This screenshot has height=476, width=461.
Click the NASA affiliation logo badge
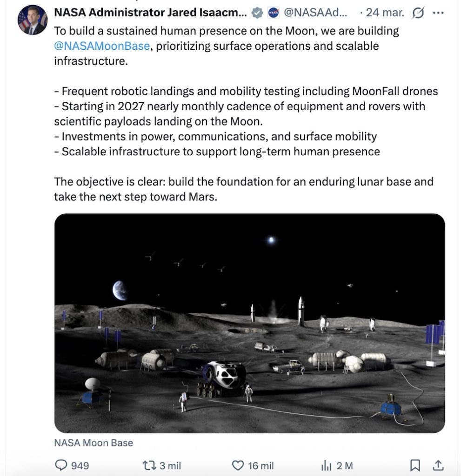tap(274, 13)
